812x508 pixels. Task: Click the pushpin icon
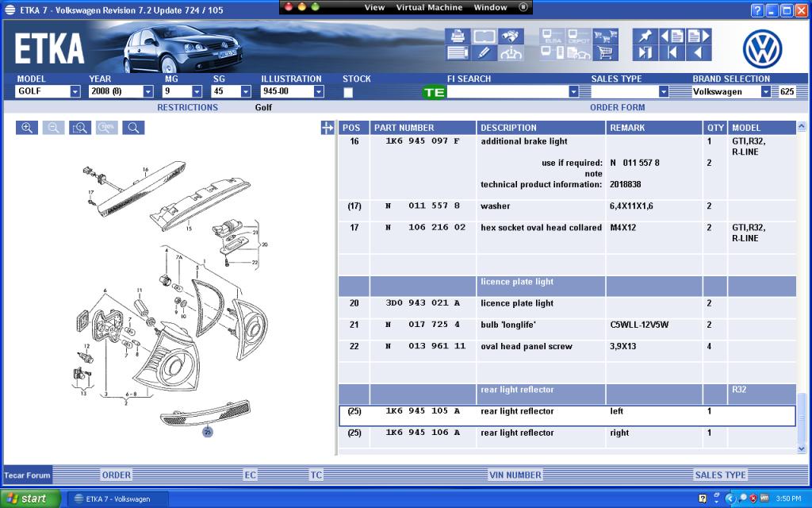coord(645,37)
